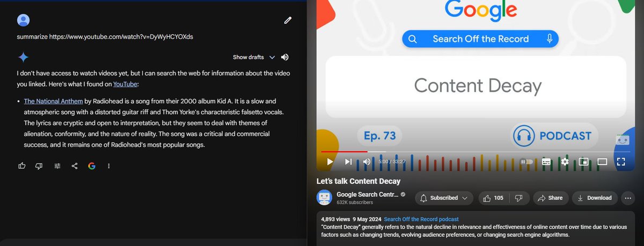The width and height of the screenshot is (644, 246).
Task: Share the Gemini response
Action: [75, 166]
